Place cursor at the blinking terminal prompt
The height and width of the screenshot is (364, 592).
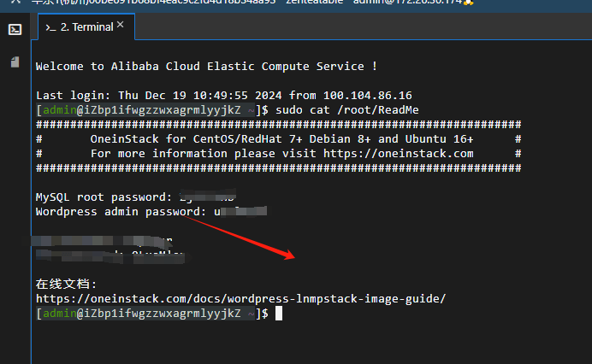[x=279, y=314]
